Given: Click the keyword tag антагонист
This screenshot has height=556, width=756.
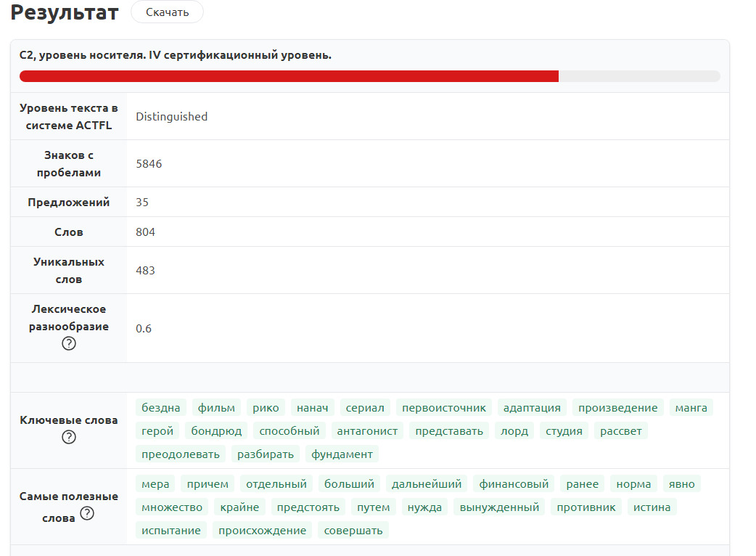Looking at the screenshot, I should click(367, 431).
